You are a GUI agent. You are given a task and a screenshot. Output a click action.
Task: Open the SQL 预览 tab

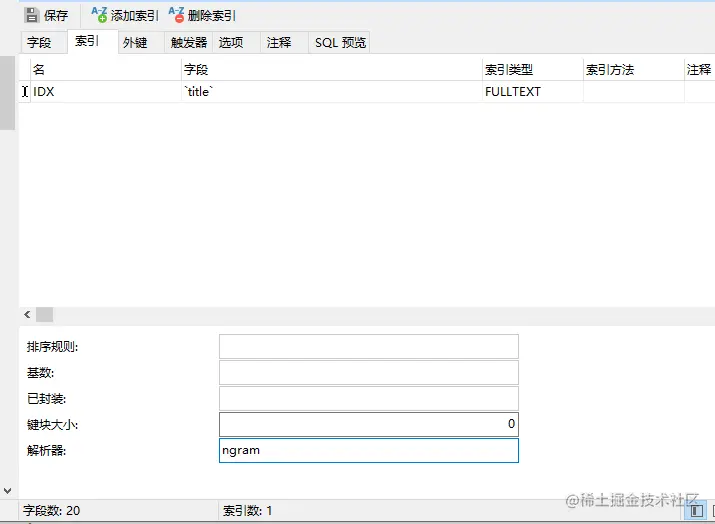[339, 42]
